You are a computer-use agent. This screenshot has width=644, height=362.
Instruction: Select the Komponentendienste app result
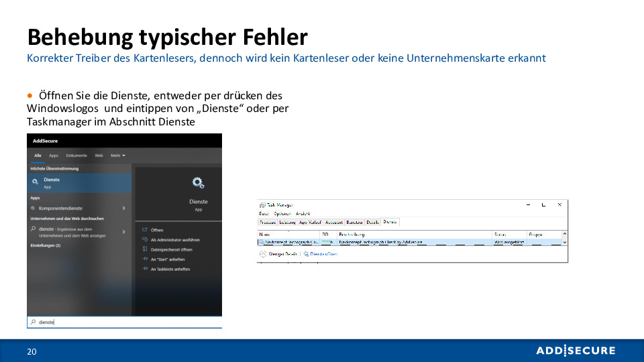(79, 208)
